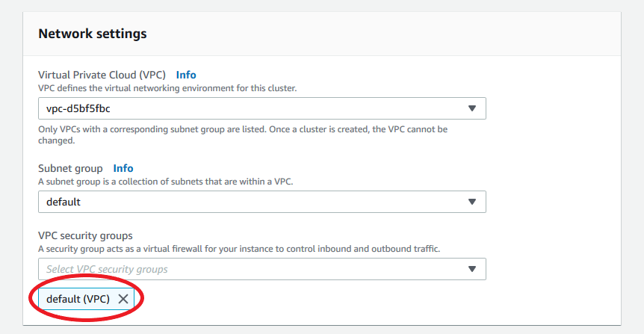The image size is (644, 334).
Task: Click the 'VPC defines the virtual networking' description
Action: click(167, 88)
